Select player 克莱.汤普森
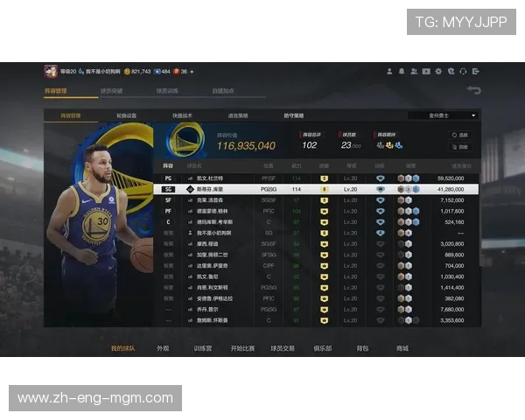The image size is (525, 420). point(210,200)
